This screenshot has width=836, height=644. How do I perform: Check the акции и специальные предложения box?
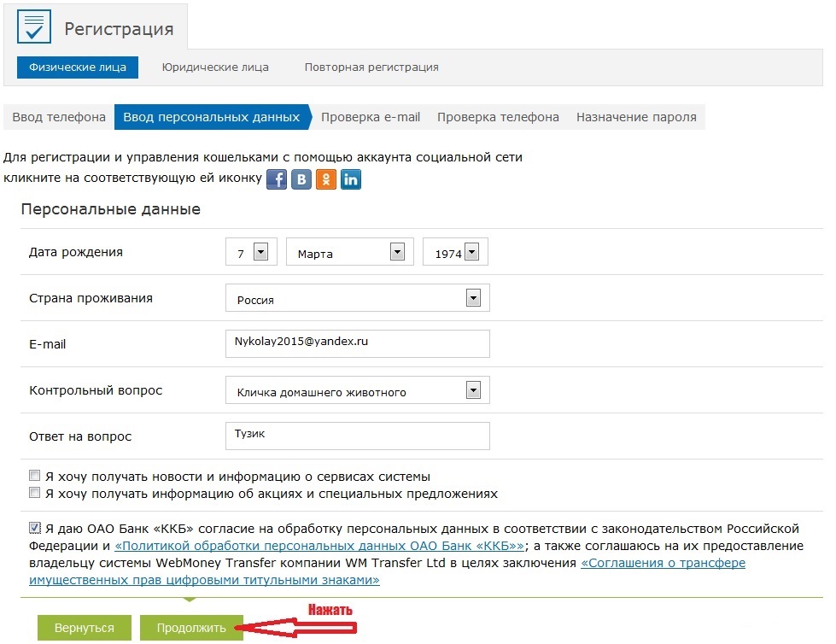[35, 493]
